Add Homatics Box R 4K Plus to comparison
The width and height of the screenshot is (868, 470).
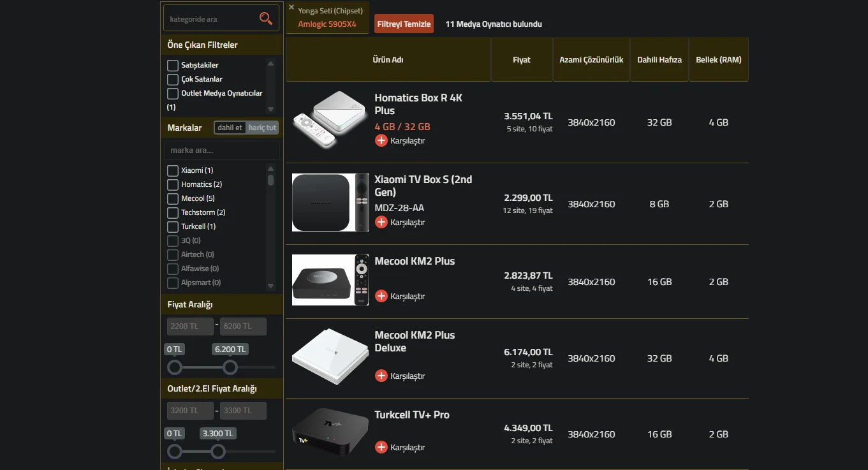pos(381,140)
